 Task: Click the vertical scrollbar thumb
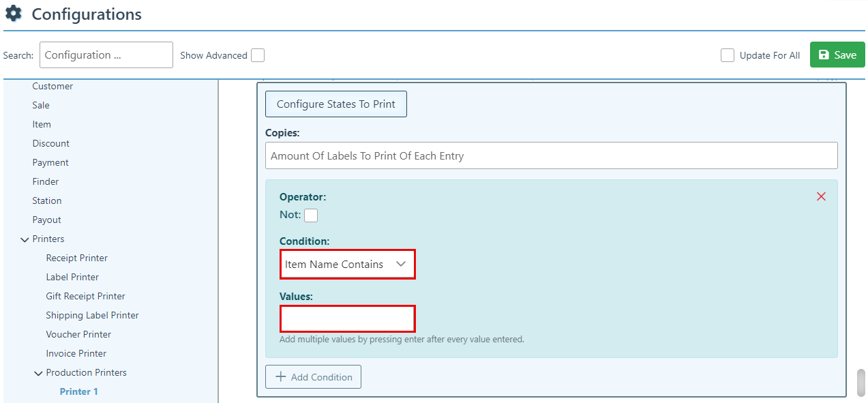(x=860, y=382)
